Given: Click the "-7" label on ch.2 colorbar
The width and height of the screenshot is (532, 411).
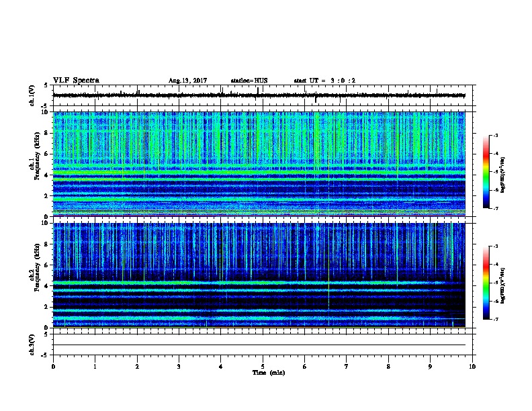Looking at the screenshot, I should (496, 319).
